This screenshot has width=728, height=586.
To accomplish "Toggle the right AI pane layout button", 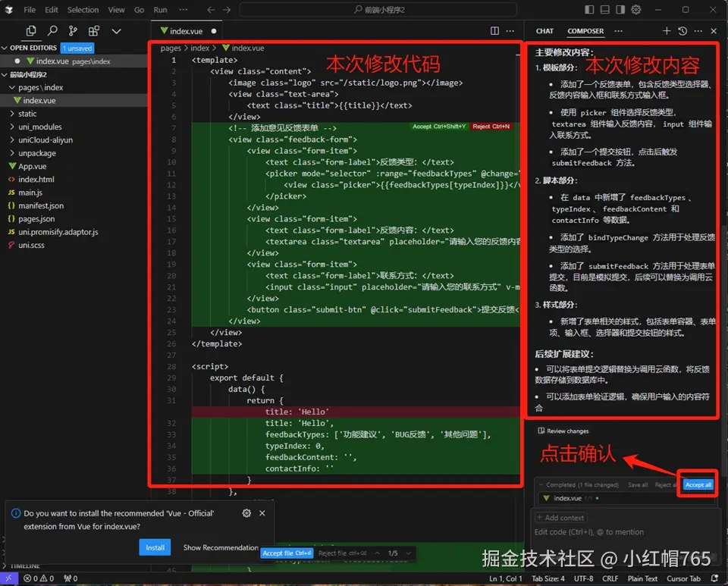I will click(621, 10).
